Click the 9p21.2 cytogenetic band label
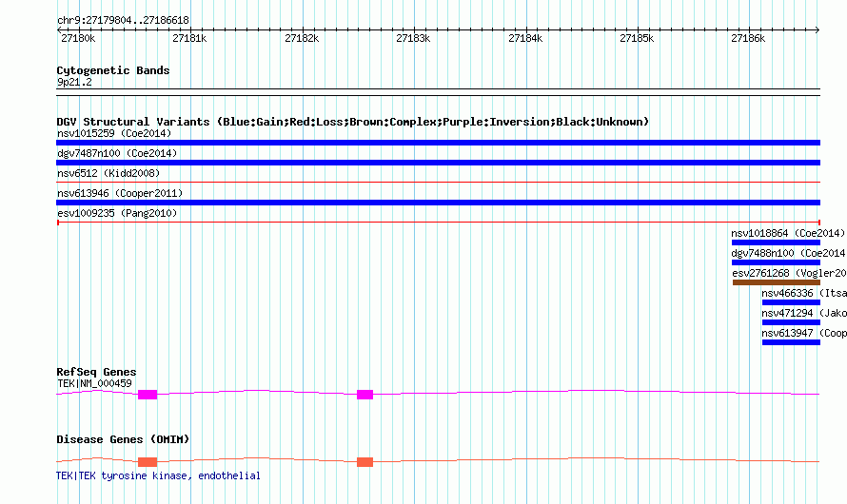Viewport: 847px width, 504px height. (74, 83)
